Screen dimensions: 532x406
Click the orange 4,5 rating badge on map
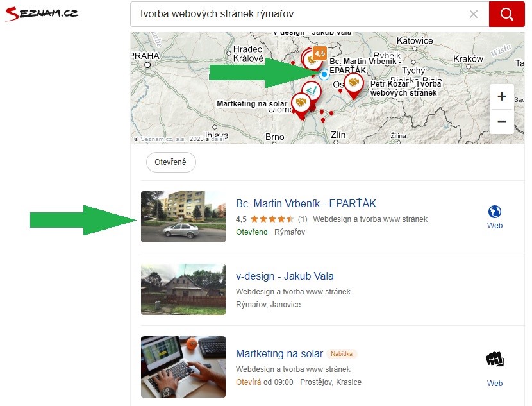[x=320, y=53]
